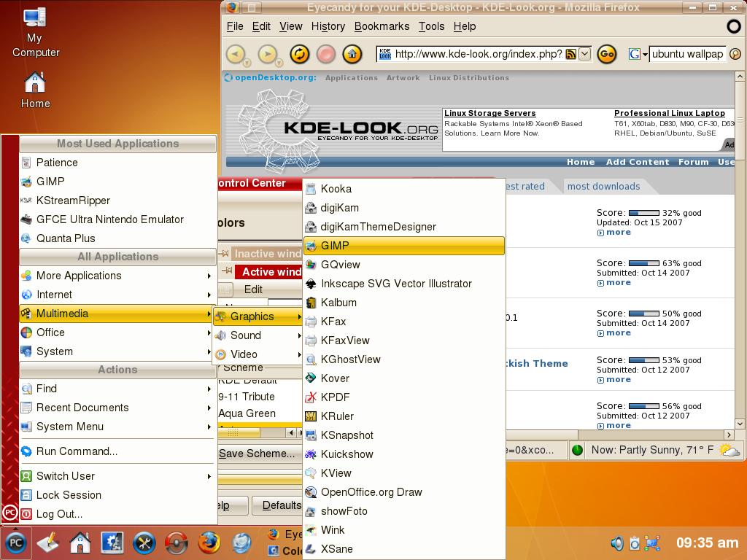Expand the Recent Documents submenu
747x560 pixels.
(117, 408)
